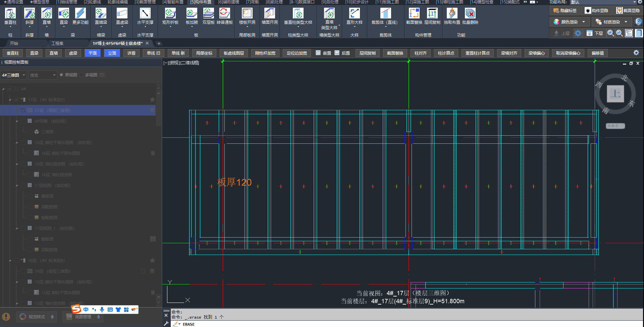Collapse the 17层视图 tree node
This screenshot has height=327, width=644.
point(17,185)
